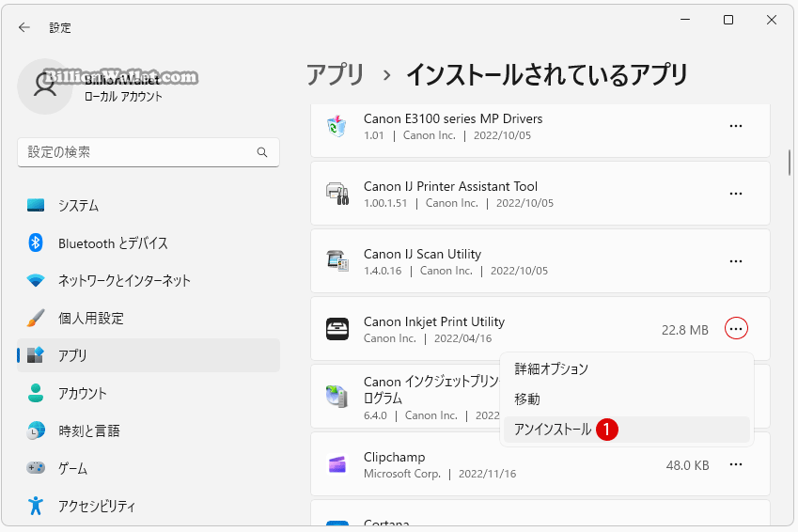
Task: Focus the 設定の検索 search field
Action: click(x=149, y=152)
